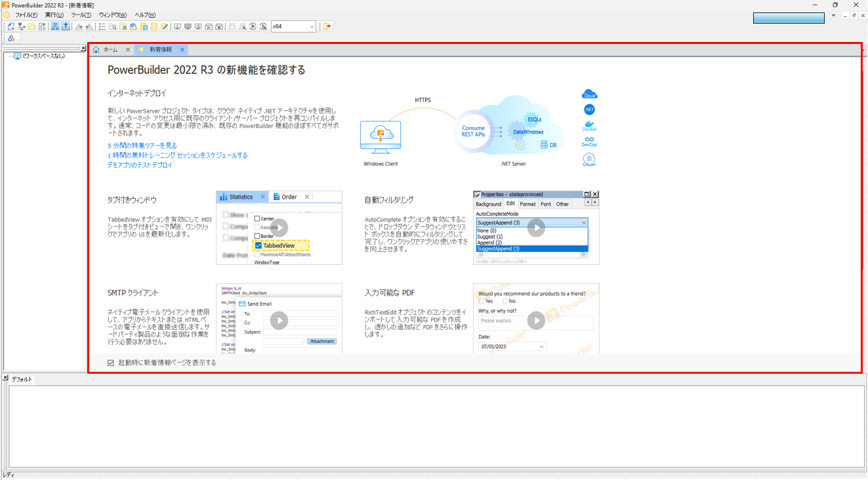
Task: Open the Database painter cylinder icon
Action: click(x=154, y=27)
